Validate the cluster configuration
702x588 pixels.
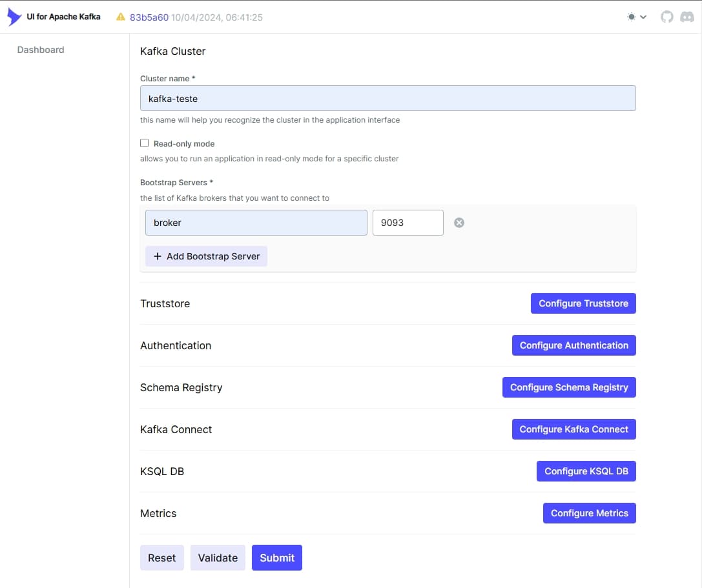coord(218,558)
